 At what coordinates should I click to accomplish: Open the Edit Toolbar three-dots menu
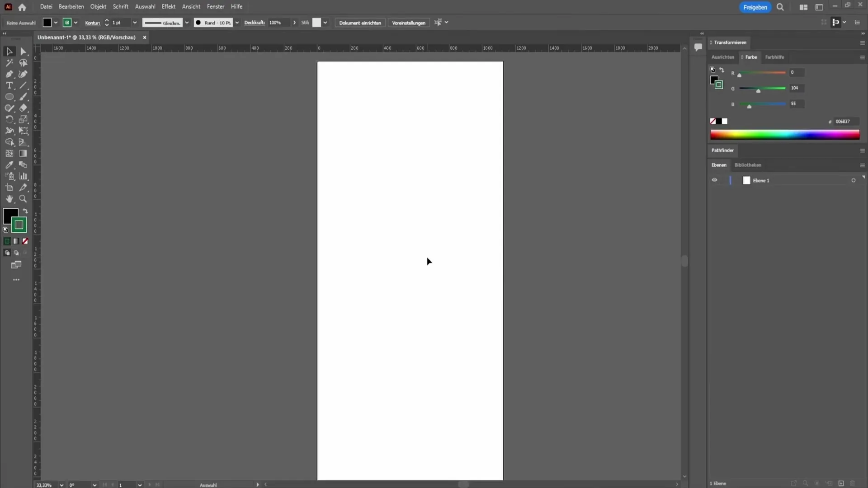(16, 280)
